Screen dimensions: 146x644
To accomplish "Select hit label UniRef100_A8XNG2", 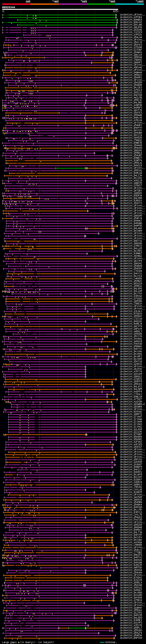I will [131, 256].
